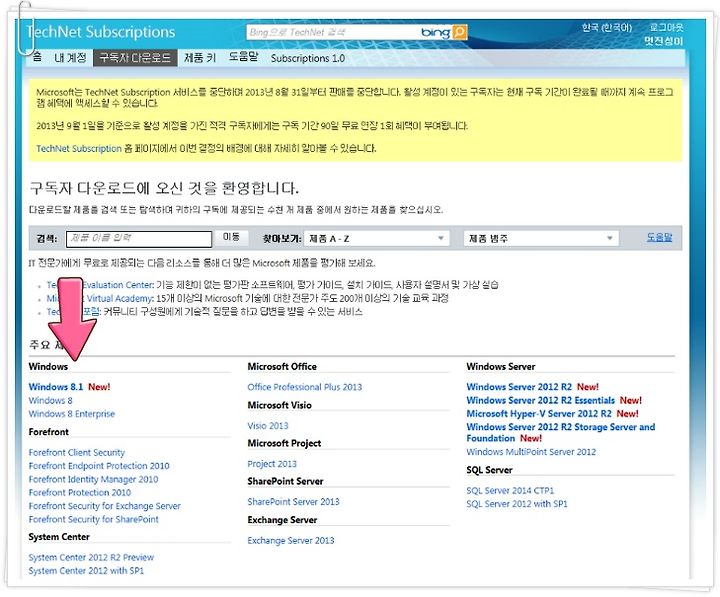Image resolution: width=720 pixels, height=597 pixels.
Task: Open Forefront Client Security link
Action: 77,452
